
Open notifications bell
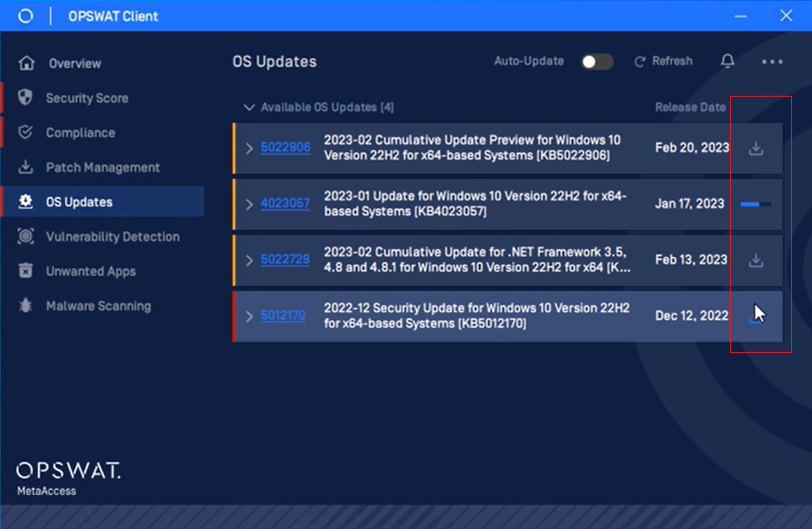pos(727,61)
